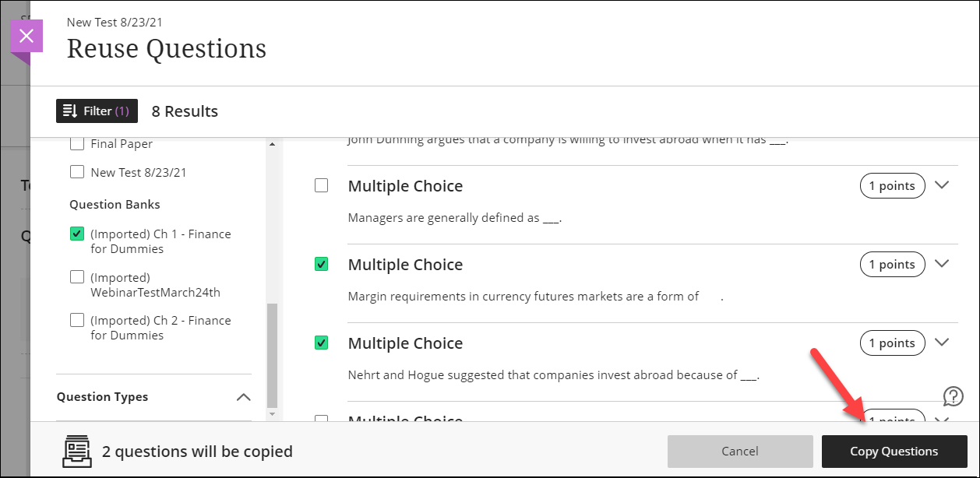Screen dimensions: 980x478
Task: Click the Copy Questions button
Action: [x=894, y=452]
